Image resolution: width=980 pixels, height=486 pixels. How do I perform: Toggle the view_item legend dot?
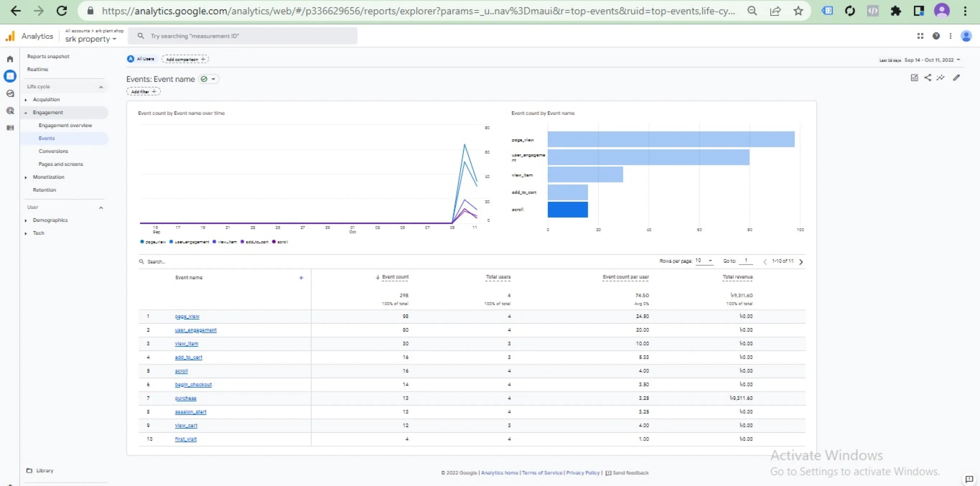pyautogui.click(x=214, y=242)
